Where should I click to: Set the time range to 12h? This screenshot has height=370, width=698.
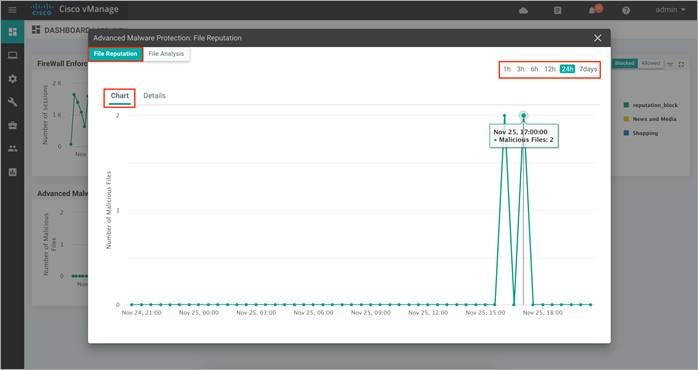coord(550,69)
